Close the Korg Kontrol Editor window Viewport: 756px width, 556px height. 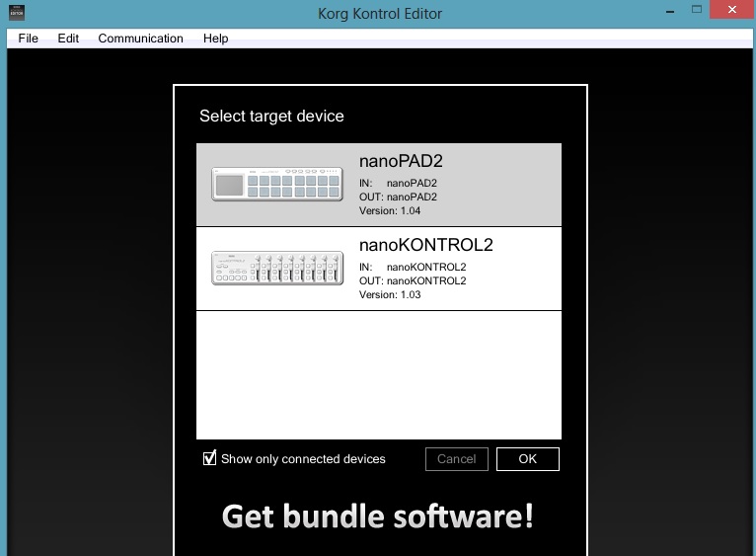pos(732,10)
